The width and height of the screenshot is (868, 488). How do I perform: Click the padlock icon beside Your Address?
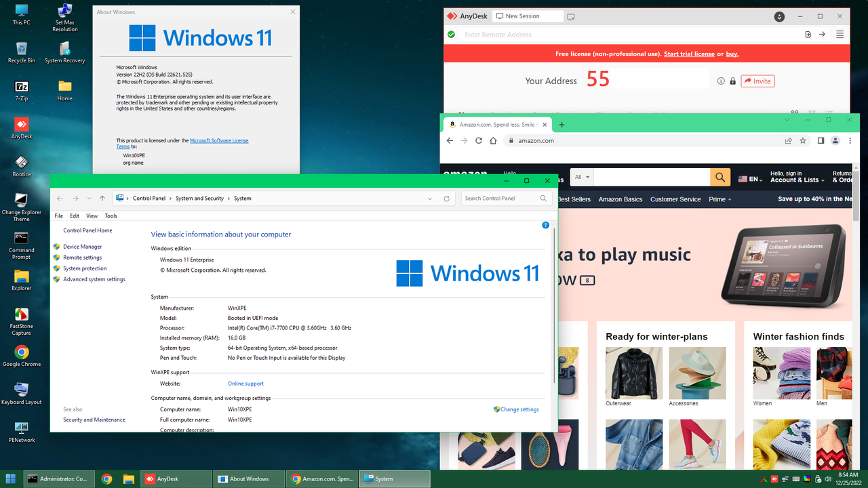(x=732, y=81)
